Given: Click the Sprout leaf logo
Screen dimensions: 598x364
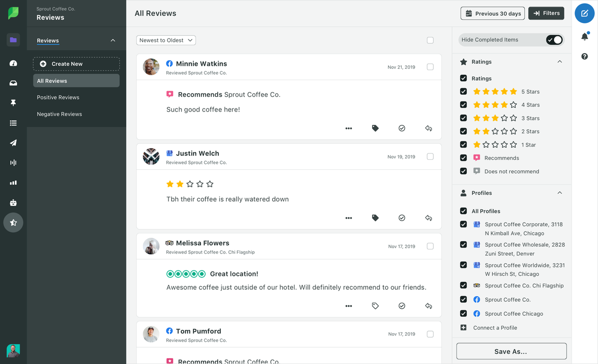Looking at the screenshot, I should (13, 13).
